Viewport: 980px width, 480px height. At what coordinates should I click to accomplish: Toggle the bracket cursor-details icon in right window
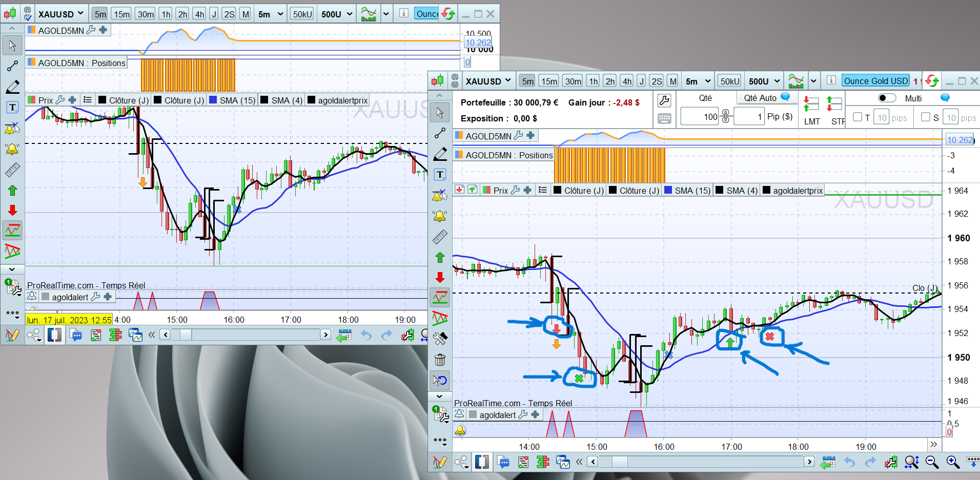(x=482, y=462)
